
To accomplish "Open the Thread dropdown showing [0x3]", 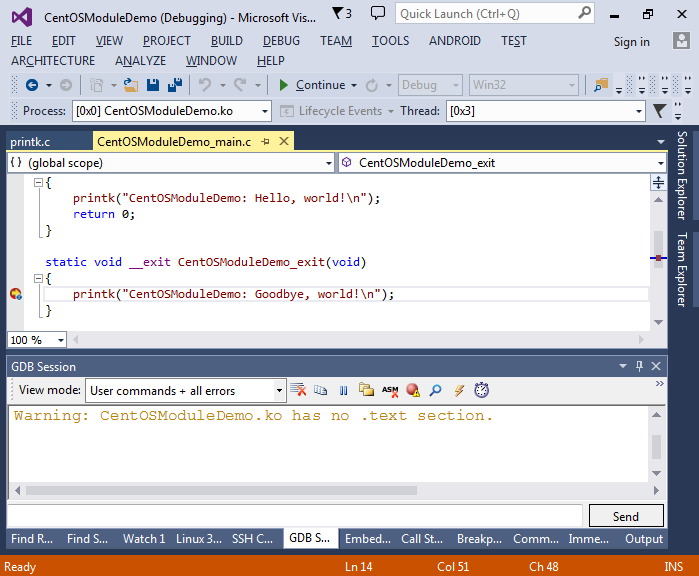I will [546, 111].
